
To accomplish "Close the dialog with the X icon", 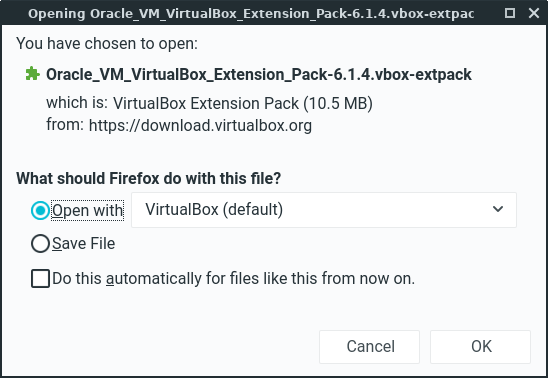I will (534, 13).
